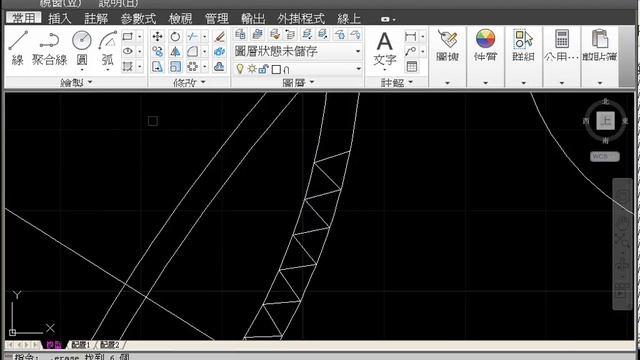Select the 線 (Line) draw tool
The image size is (640, 360).
(x=18, y=48)
